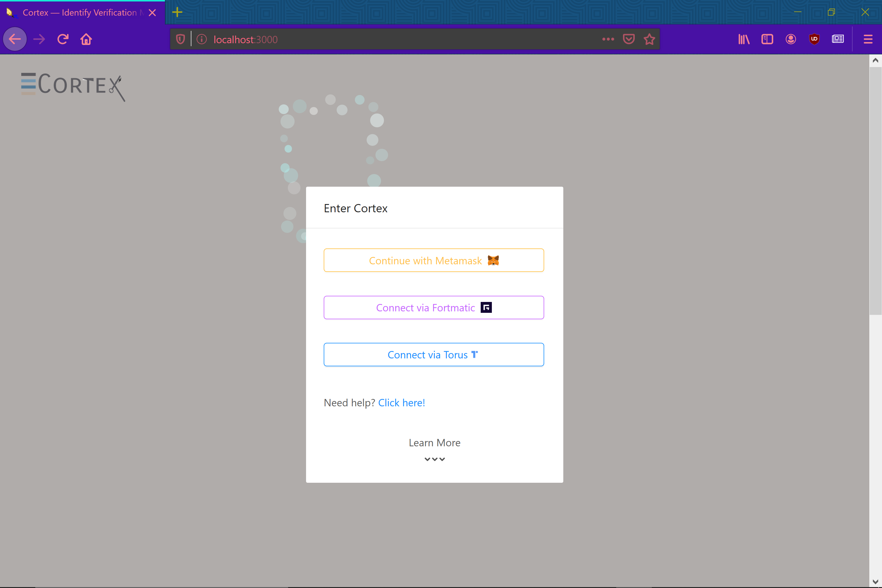Reload the current page
The height and width of the screenshot is (588, 882).
[x=63, y=39]
